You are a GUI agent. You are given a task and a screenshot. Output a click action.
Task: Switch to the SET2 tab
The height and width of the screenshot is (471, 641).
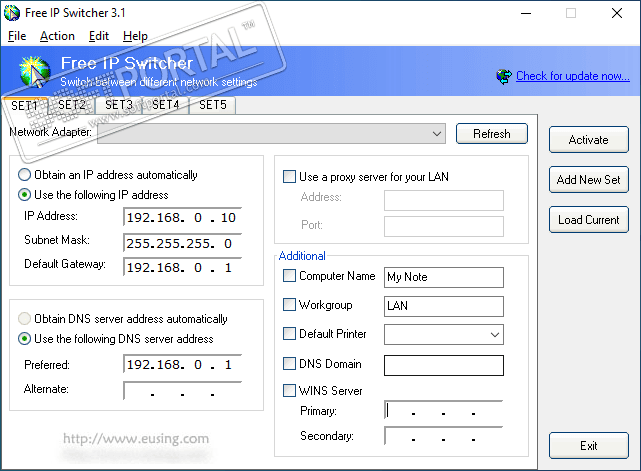72,105
